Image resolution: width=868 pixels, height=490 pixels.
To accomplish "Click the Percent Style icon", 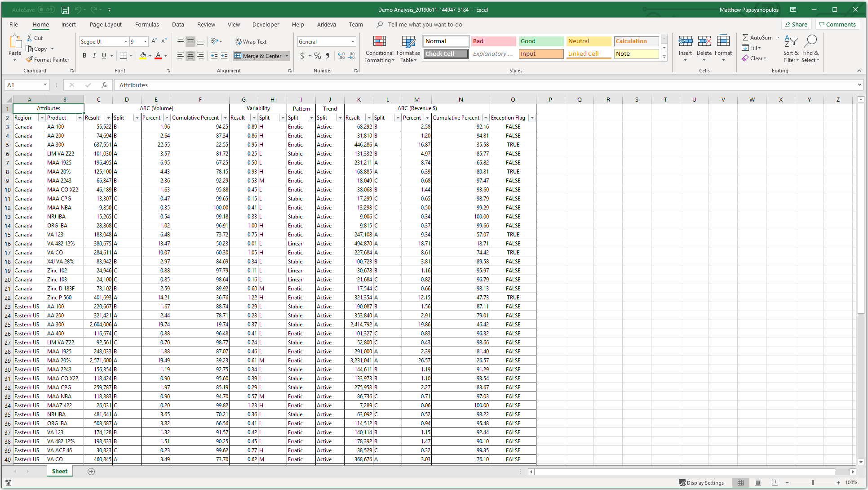I will click(318, 56).
